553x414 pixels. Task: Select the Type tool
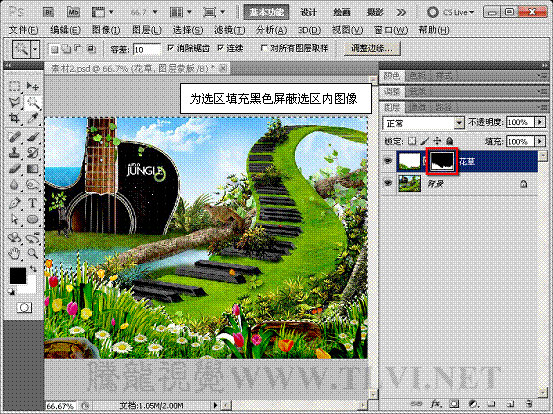[32, 203]
